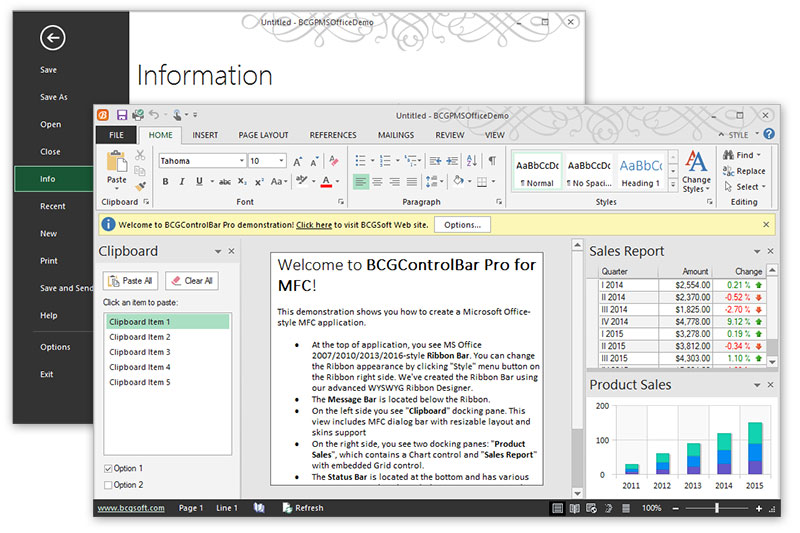Click the document vertical scrollbar

click(577, 370)
